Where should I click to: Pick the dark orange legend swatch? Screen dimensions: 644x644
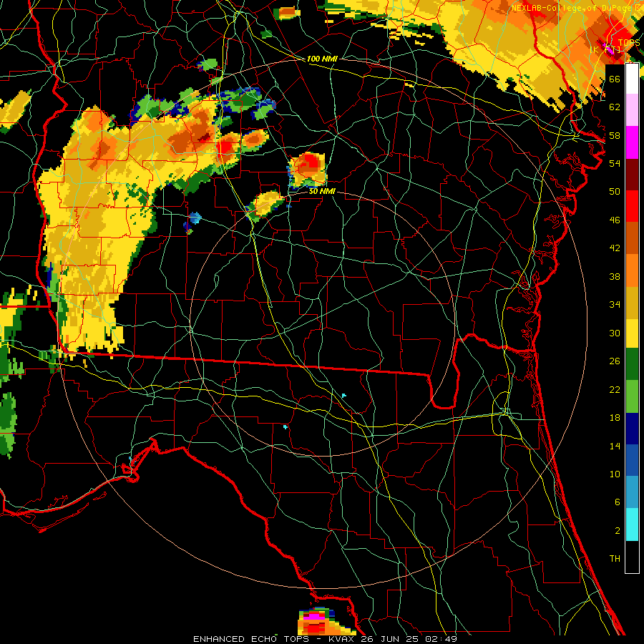coord(632,238)
